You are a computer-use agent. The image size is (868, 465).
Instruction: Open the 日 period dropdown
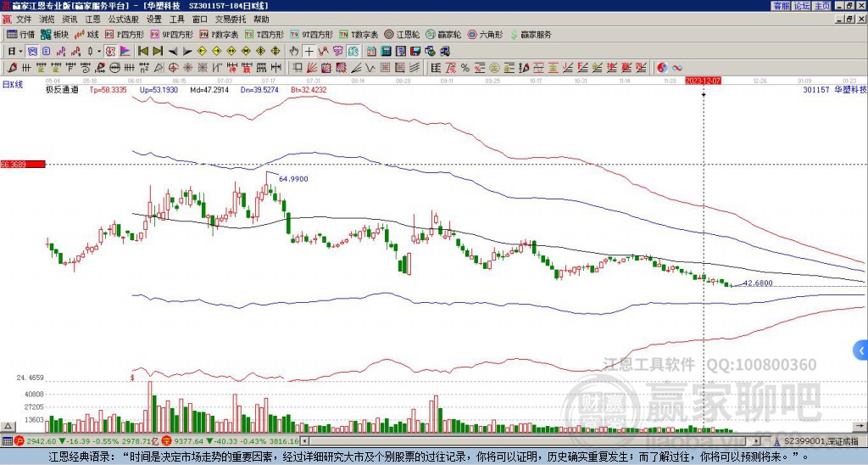click(15, 51)
